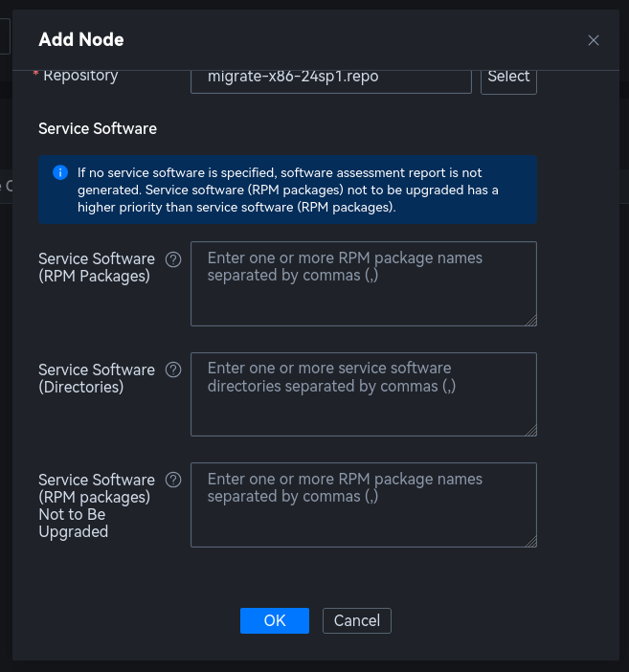
Task: Click the Repository input field
Action: 331,78
